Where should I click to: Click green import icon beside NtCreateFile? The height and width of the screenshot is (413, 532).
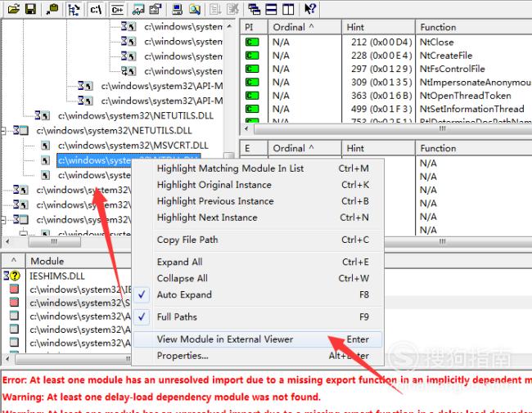pyautogui.click(x=252, y=56)
